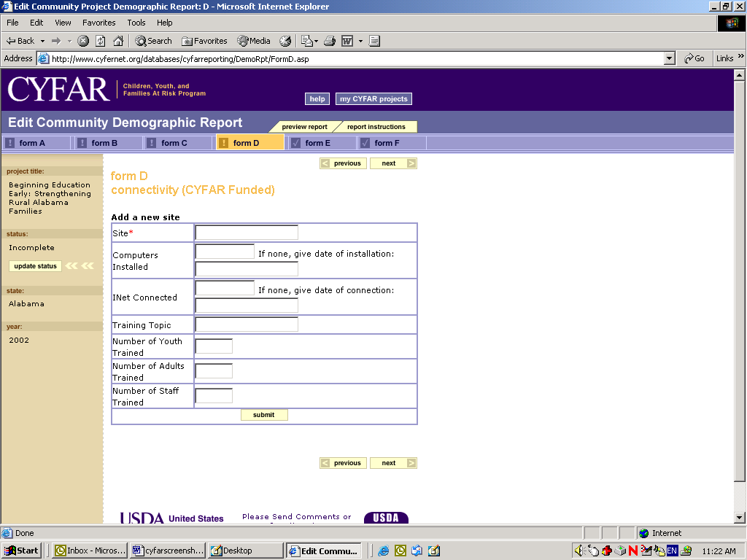Click the Desktop taskbar button

click(x=246, y=551)
